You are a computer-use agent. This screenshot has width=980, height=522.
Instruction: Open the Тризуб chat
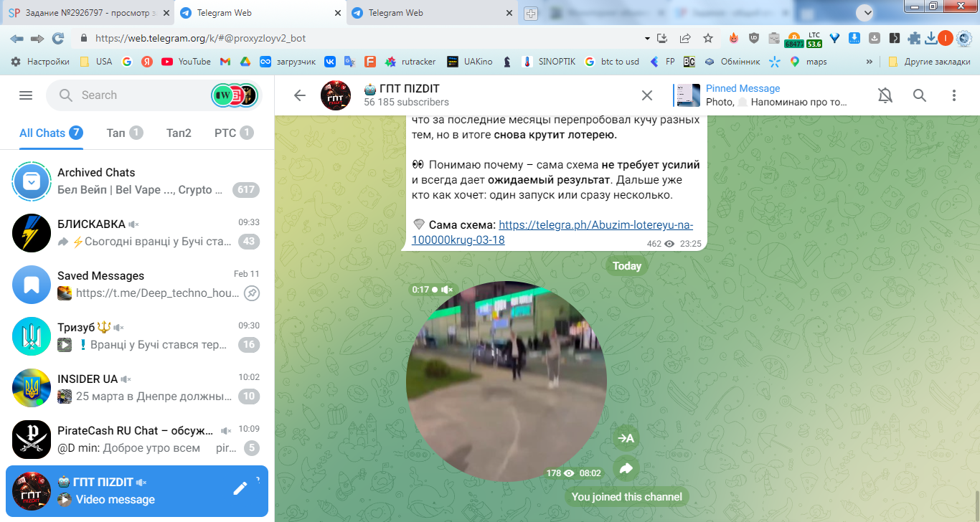click(x=137, y=336)
